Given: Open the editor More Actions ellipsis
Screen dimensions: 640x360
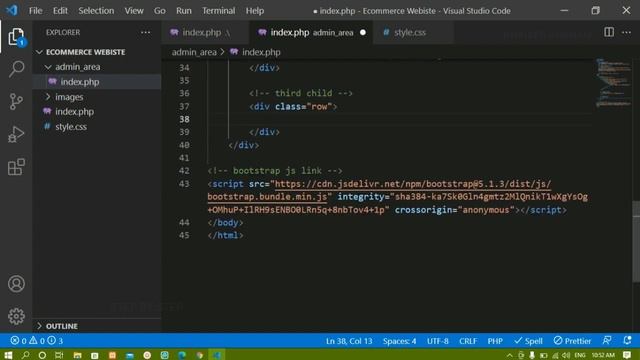Looking at the screenshot, I should pyautogui.click(x=626, y=32).
